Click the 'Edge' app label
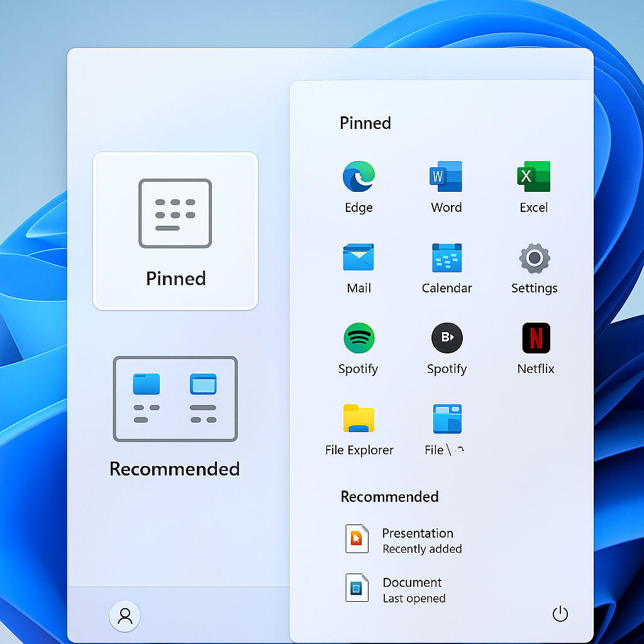The height and width of the screenshot is (644, 644). (x=359, y=208)
